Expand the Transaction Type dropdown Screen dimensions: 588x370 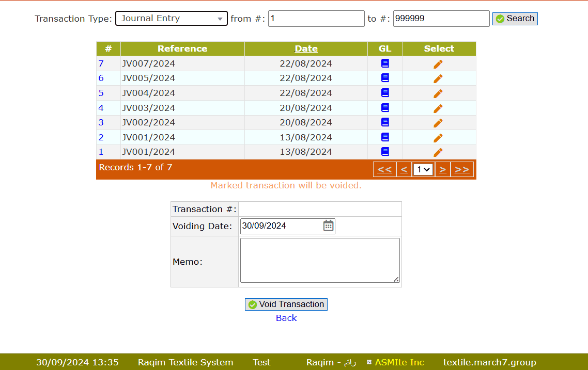click(171, 19)
